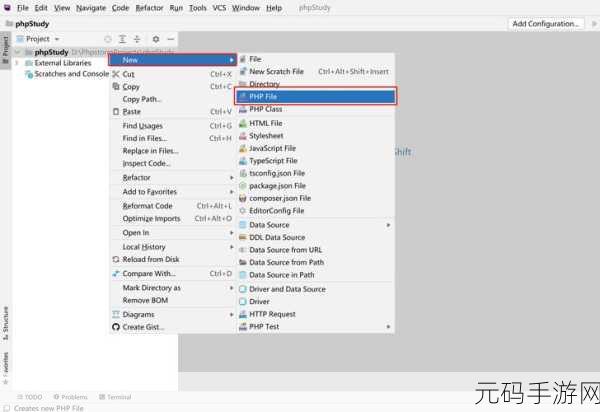This screenshot has width=600, height=412.
Task: Click the PhpStorm logo icon
Action: pyautogui.click(x=7, y=7)
